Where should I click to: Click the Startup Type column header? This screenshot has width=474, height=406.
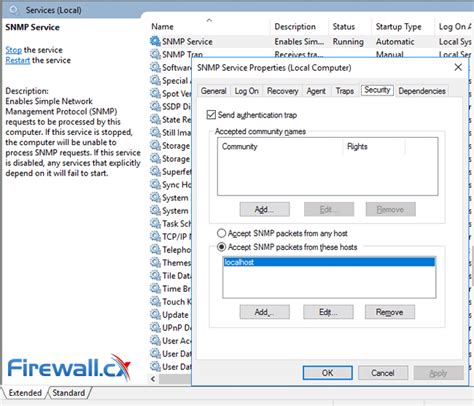pos(399,27)
